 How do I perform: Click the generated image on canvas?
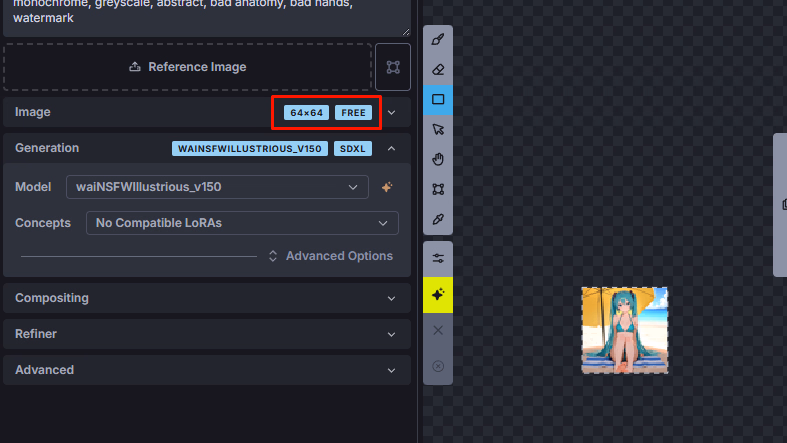[x=625, y=330]
